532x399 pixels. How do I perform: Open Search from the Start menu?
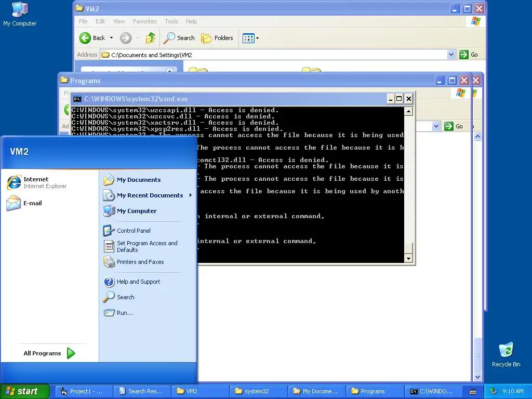119,297
